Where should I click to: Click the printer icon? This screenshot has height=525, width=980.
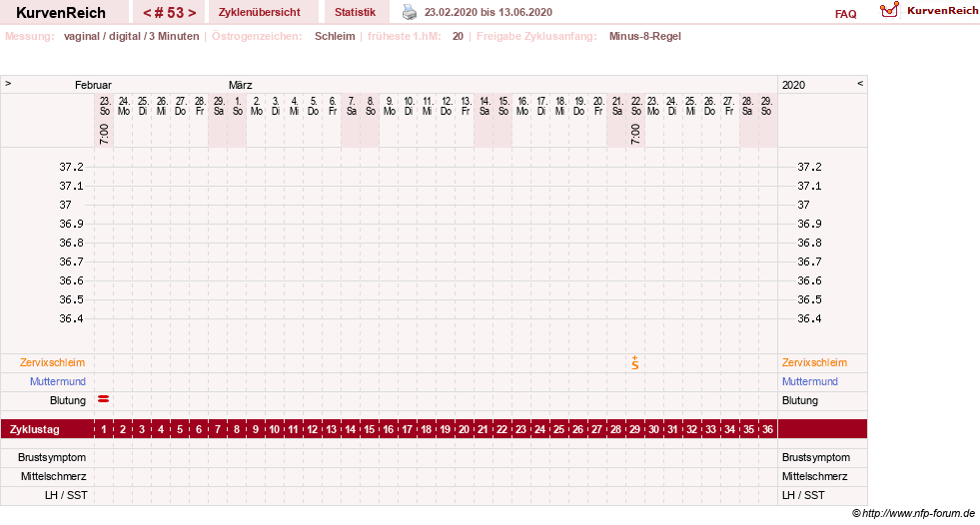pos(409,12)
